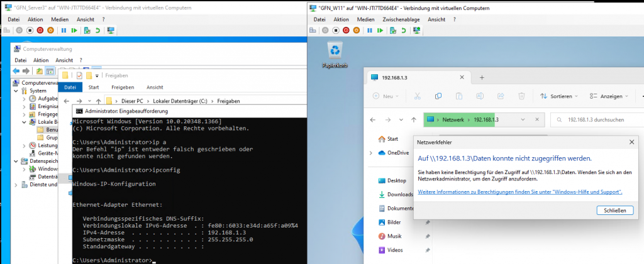Click the Schließen button in error dialog
644x264 pixels.
(614, 210)
